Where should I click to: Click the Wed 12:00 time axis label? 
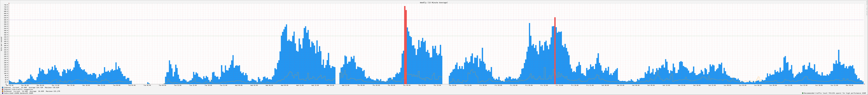point(300,85)
